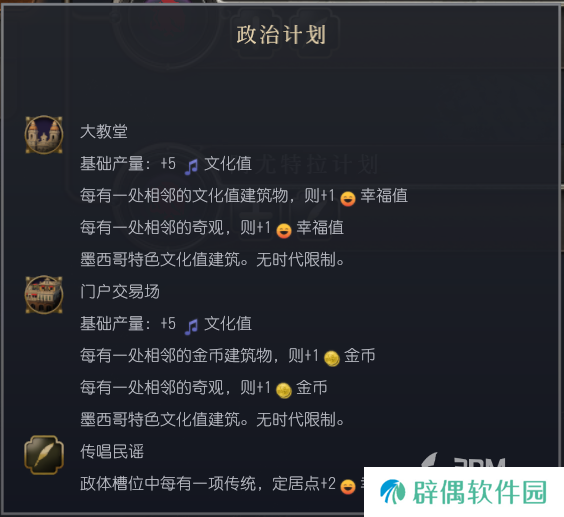Screen dimensions: 564x517
Task: Click the happiness face icon for adjacent culture buildings
Action: pyautogui.click(x=348, y=199)
